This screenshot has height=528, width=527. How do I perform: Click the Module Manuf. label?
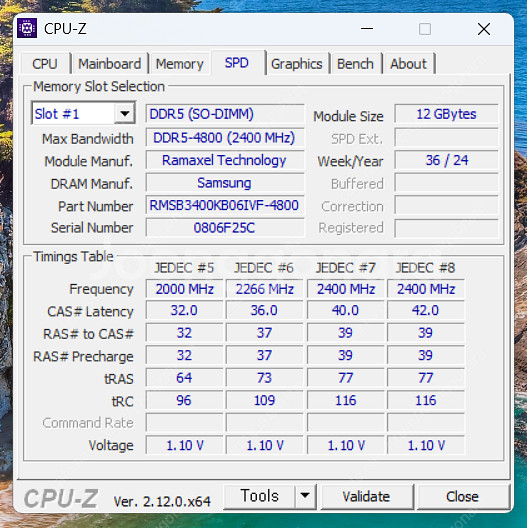click(x=89, y=161)
